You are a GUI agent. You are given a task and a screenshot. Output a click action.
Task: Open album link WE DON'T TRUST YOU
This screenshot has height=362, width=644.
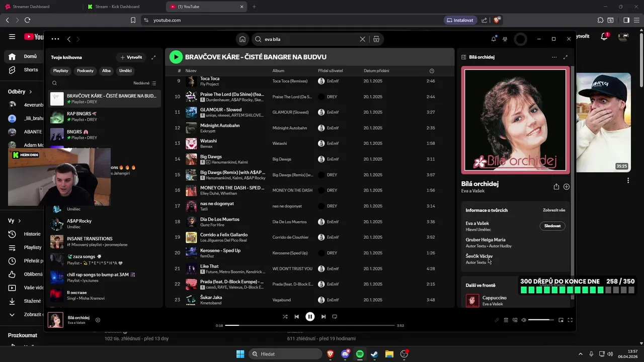click(292, 268)
